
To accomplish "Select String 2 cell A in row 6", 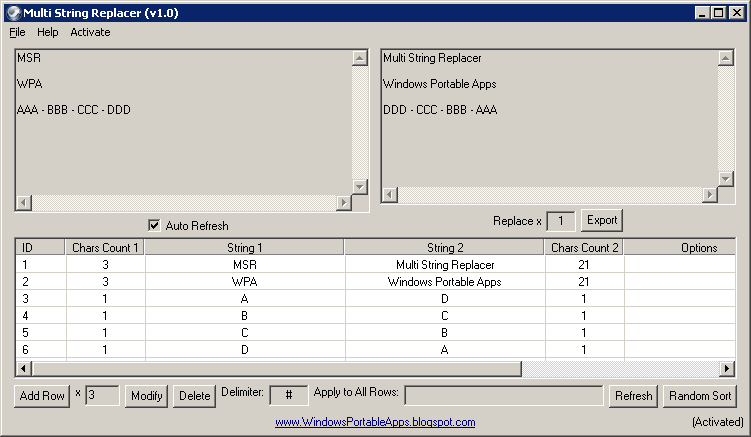I will 445,350.
